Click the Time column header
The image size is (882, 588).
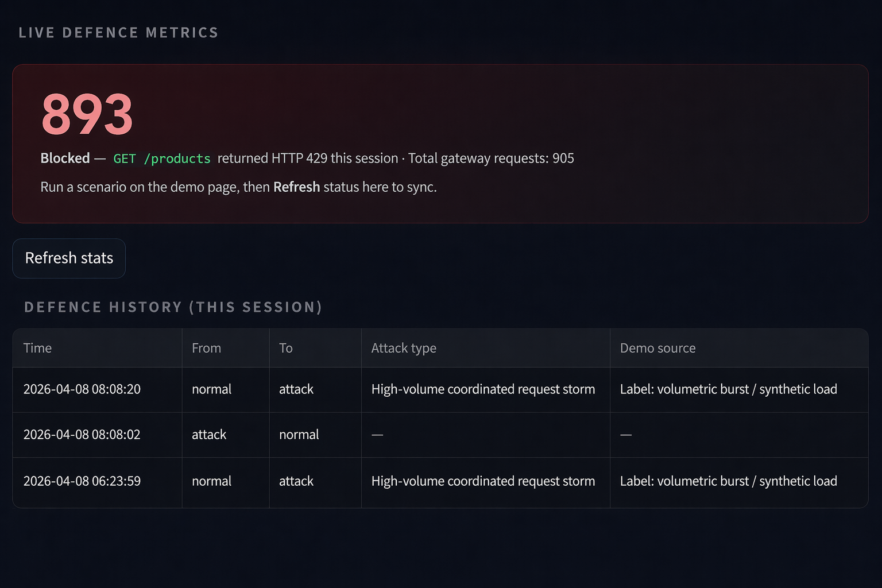[37, 348]
